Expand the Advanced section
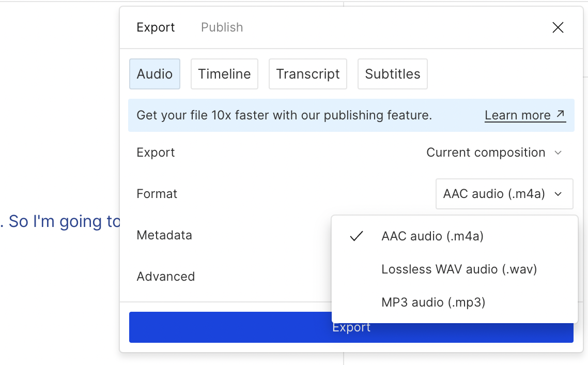588x365 pixels. click(165, 277)
